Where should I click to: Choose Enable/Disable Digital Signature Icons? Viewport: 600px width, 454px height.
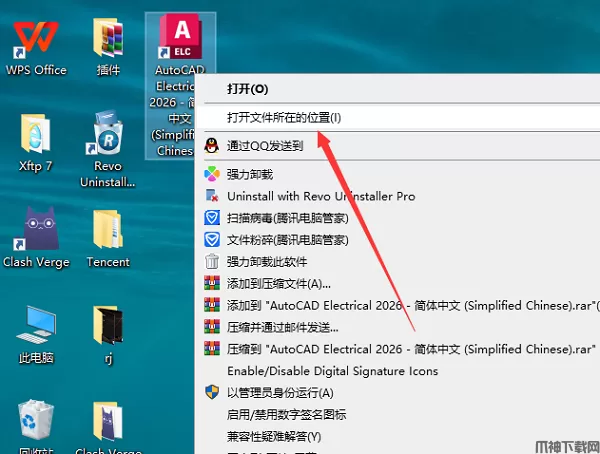coord(398,371)
